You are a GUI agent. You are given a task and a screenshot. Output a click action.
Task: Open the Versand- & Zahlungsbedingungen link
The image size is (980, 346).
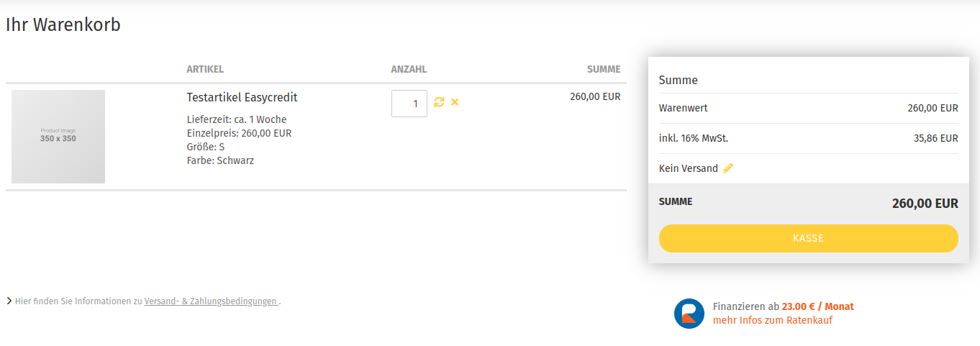(211, 301)
